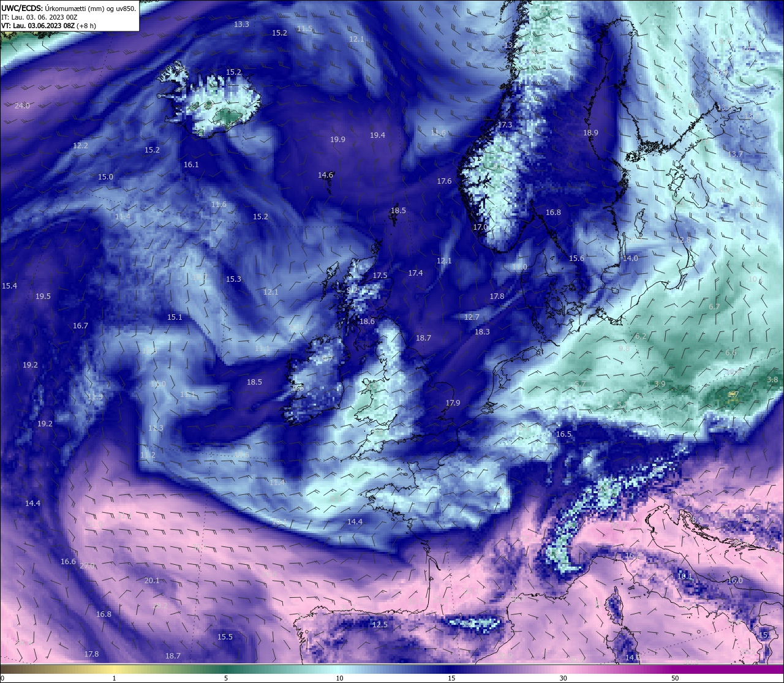Click the value 3.8 at the right edge
The height and width of the screenshot is (683, 784).
click(x=772, y=380)
